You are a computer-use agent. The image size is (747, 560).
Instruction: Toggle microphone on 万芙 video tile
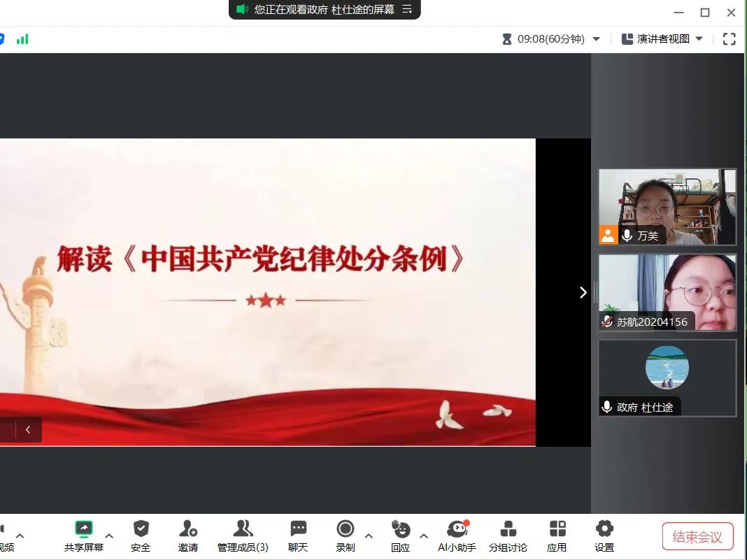(x=627, y=236)
